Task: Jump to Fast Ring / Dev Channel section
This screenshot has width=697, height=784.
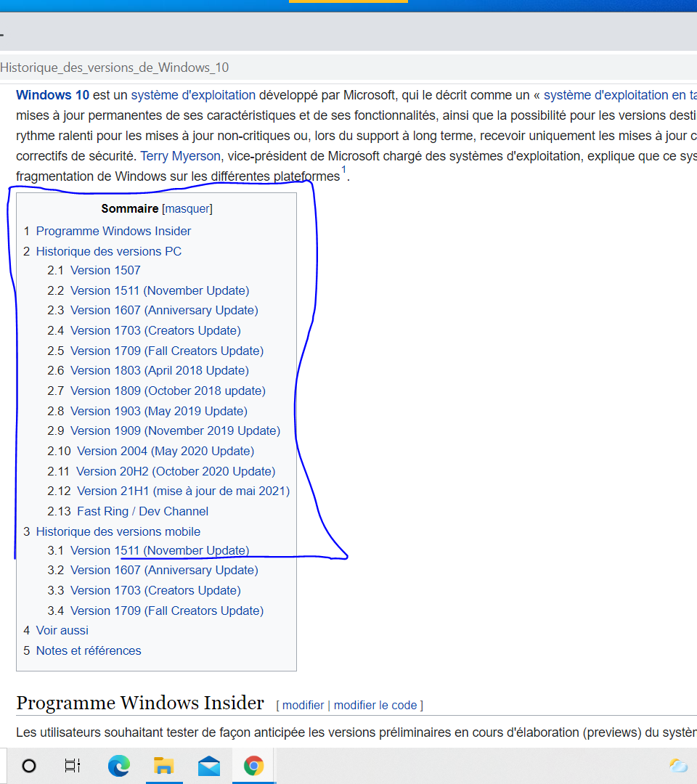Action: (x=142, y=511)
